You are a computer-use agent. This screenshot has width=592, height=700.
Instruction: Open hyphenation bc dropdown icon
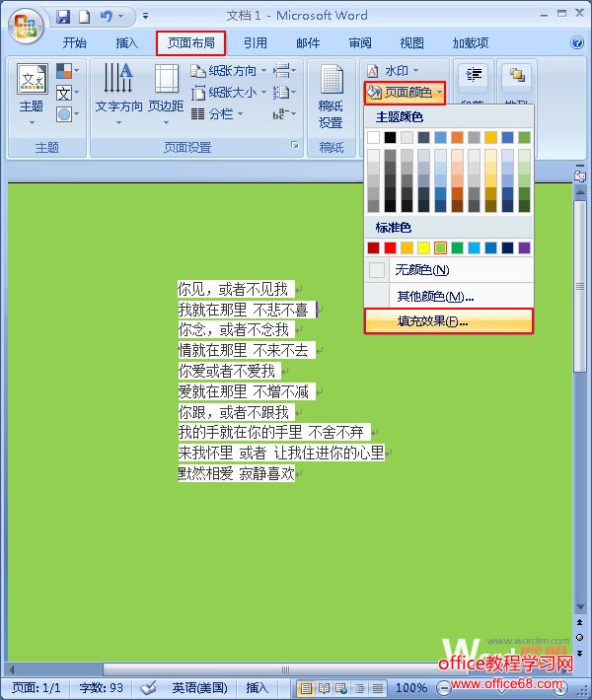coord(284,114)
